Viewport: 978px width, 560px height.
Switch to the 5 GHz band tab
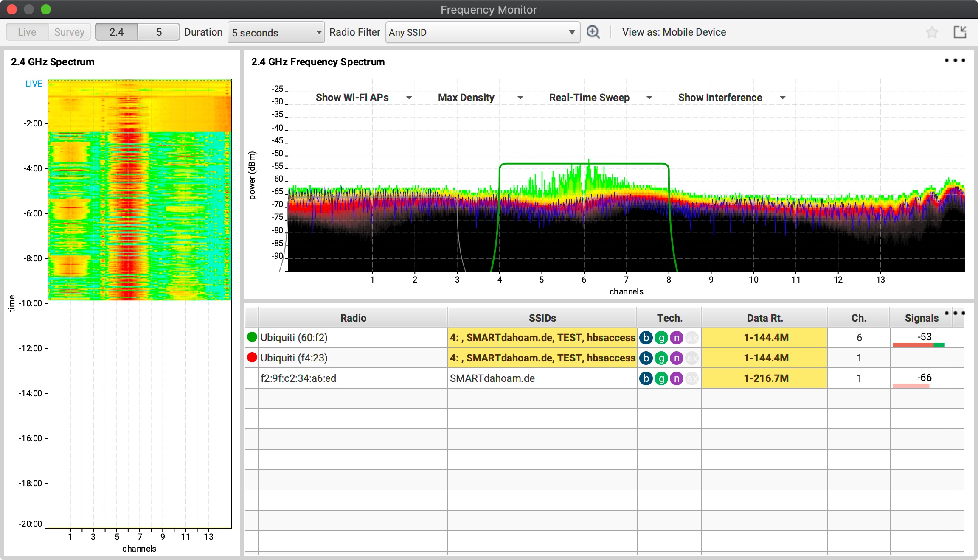(x=158, y=31)
